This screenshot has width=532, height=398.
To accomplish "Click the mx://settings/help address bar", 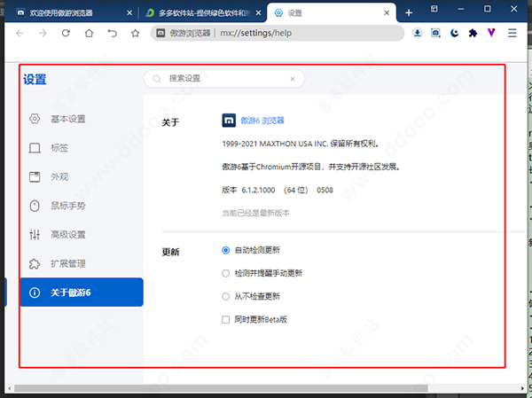I will point(278,33).
